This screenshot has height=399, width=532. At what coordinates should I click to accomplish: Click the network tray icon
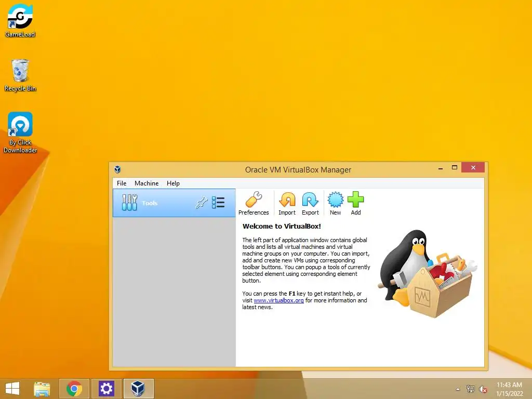470,389
